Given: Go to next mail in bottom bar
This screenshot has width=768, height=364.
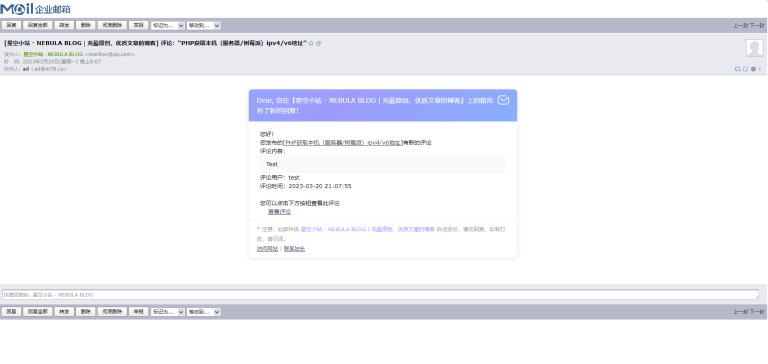Looking at the screenshot, I should pos(757,312).
